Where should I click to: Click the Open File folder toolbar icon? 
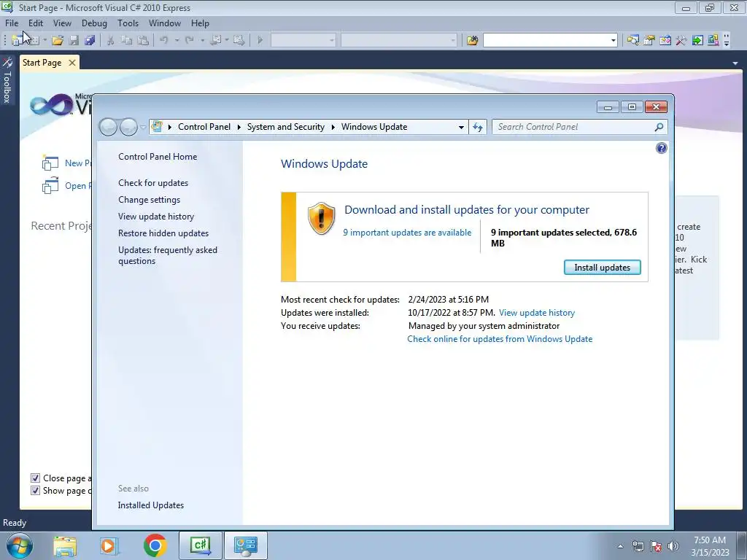pos(58,41)
